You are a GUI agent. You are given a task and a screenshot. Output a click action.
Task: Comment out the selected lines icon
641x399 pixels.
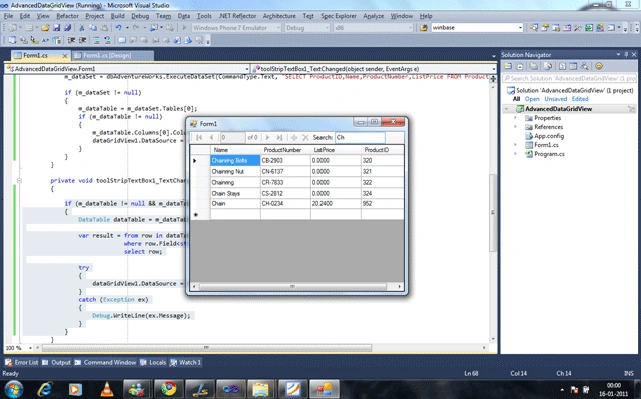[96, 40]
